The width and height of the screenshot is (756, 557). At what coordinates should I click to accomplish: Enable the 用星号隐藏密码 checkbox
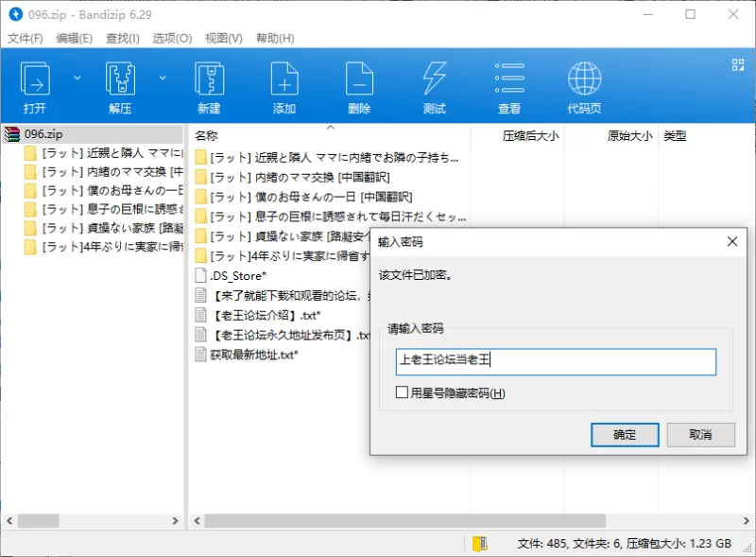point(404,392)
